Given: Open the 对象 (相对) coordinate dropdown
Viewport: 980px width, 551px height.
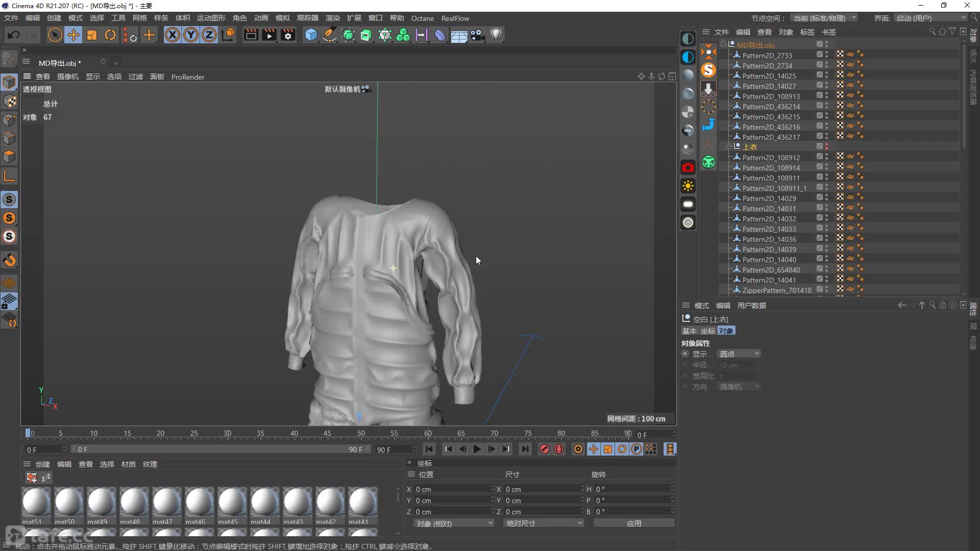Looking at the screenshot, I should tap(454, 523).
